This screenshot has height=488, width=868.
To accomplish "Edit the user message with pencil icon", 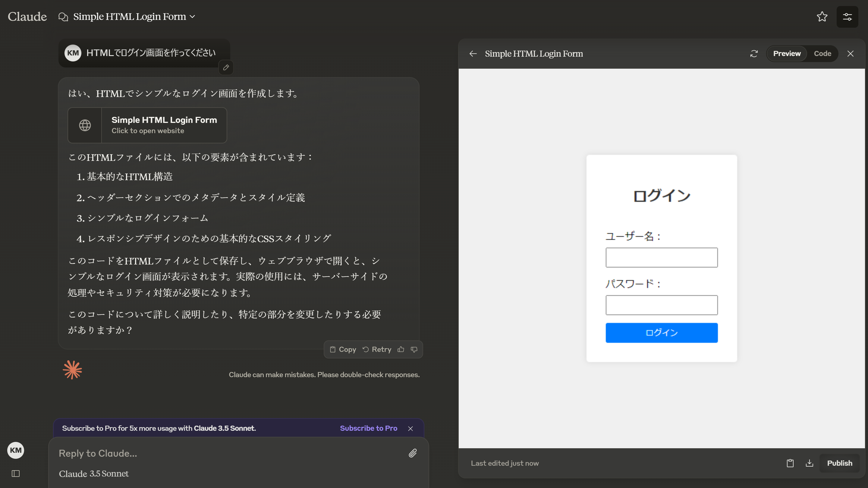I will (226, 67).
